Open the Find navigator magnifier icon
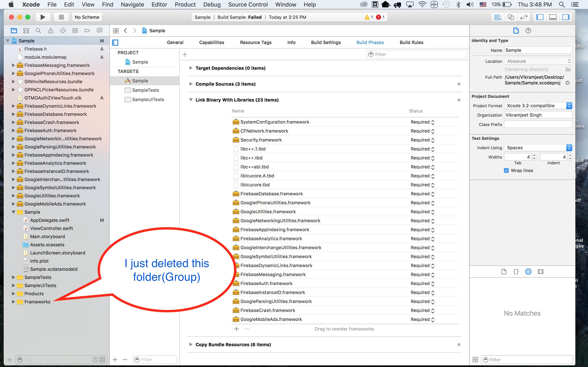This screenshot has width=588, height=367. 38,31
